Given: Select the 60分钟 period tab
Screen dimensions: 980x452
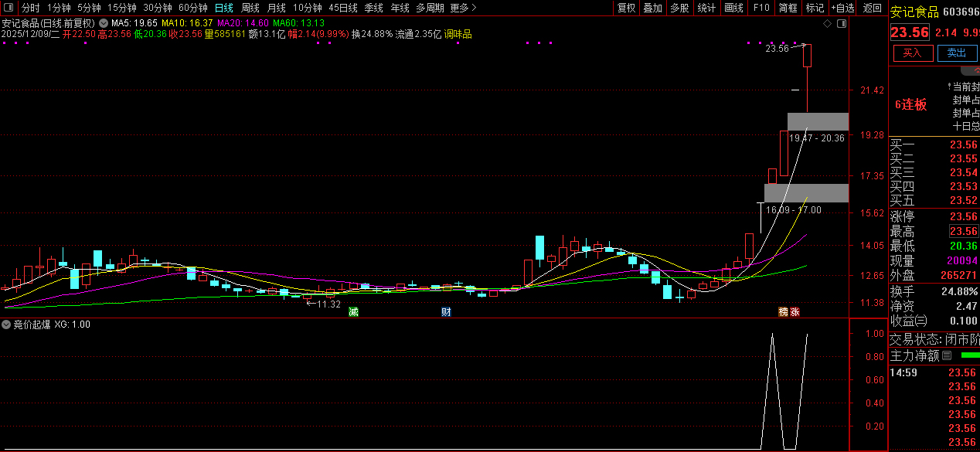Looking at the screenshot, I should pyautogui.click(x=193, y=8).
